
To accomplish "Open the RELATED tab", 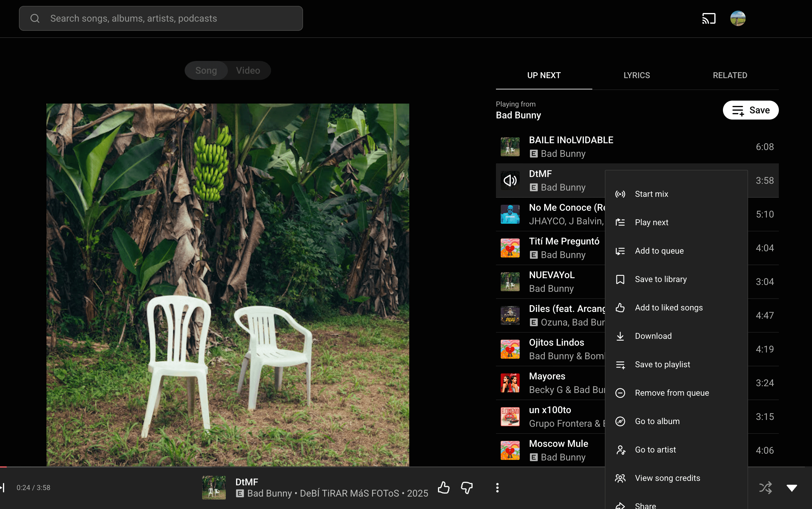I will tap(730, 75).
